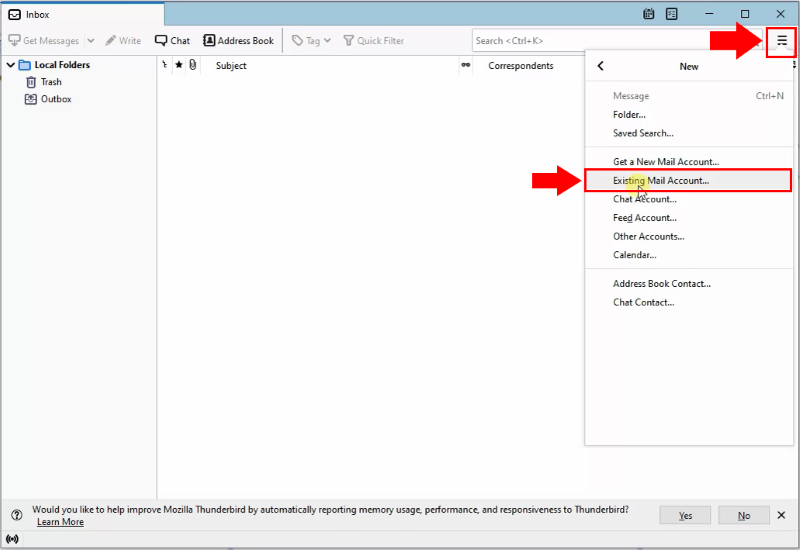Select Existing Mail Account...
Image resolution: width=800 pixels, height=550 pixels.
689,180
